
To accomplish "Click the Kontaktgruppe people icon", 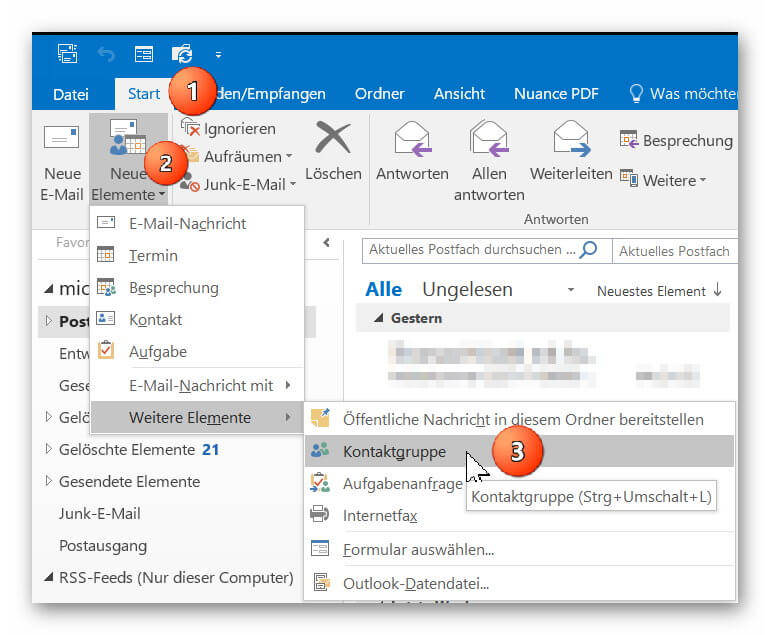I will [320, 449].
